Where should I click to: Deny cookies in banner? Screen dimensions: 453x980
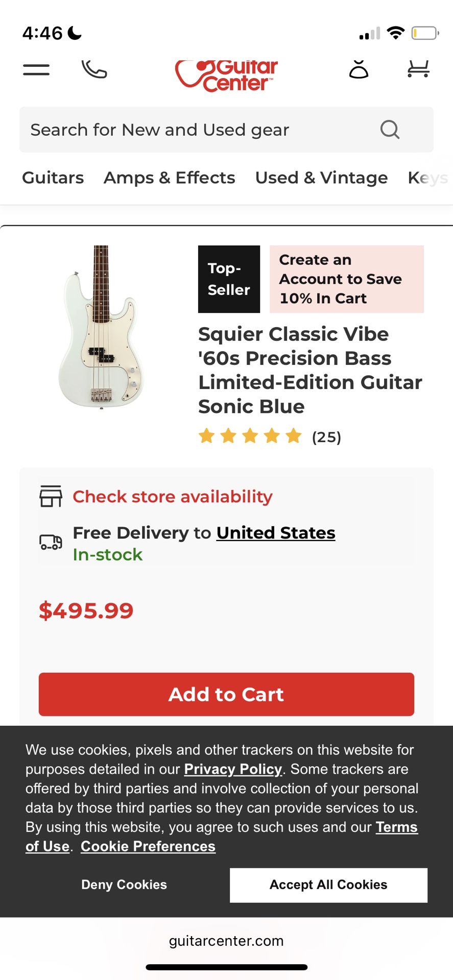124,885
